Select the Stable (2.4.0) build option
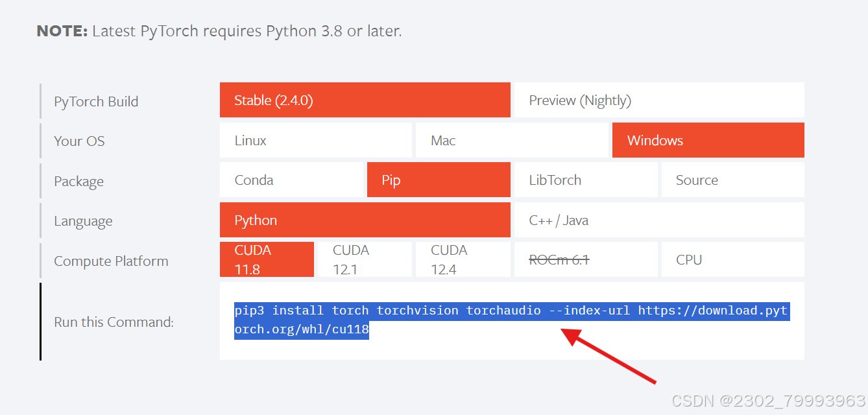 [x=365, y=100]
